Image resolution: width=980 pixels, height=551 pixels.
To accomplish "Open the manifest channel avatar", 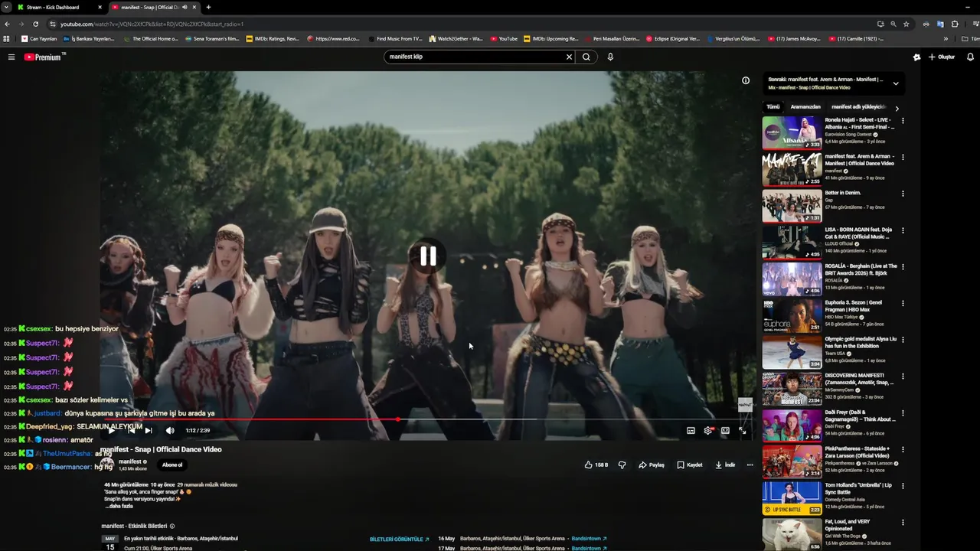I will point(107,464).
